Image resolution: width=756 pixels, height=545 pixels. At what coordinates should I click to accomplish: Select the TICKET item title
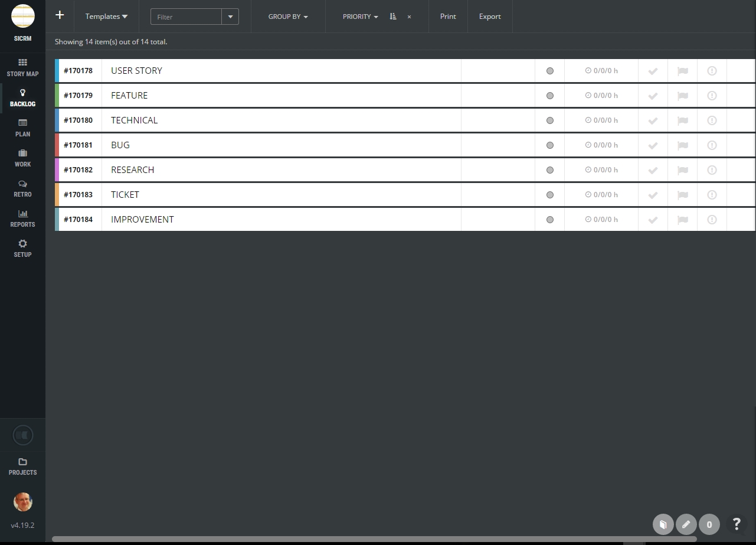point(125,194)
